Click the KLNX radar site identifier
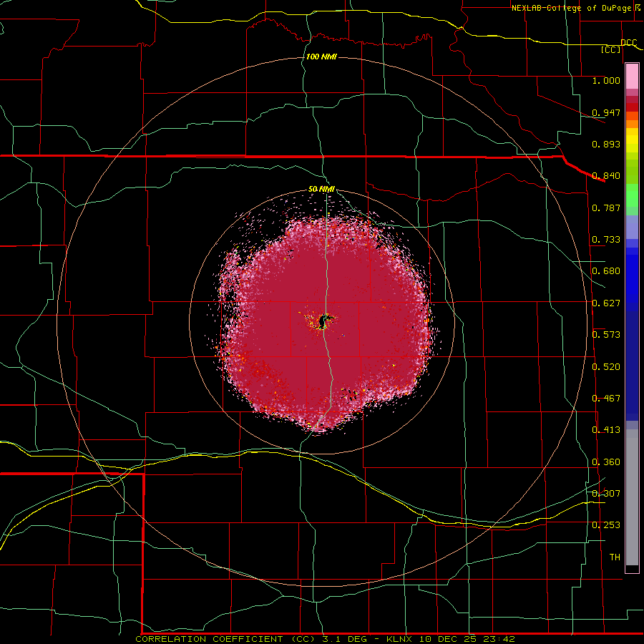 [401, 639]
